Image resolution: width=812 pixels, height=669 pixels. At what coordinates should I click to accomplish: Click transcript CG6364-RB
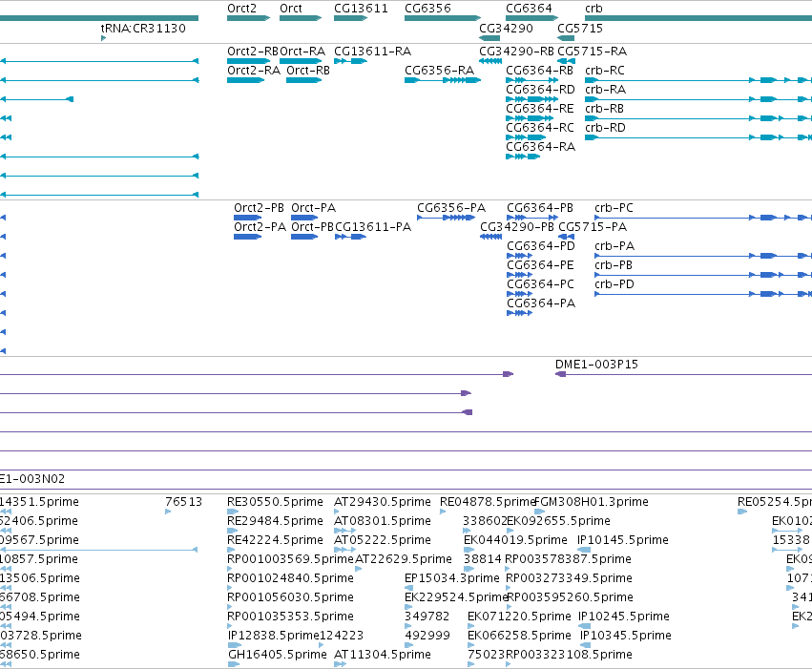pos(531,80)
